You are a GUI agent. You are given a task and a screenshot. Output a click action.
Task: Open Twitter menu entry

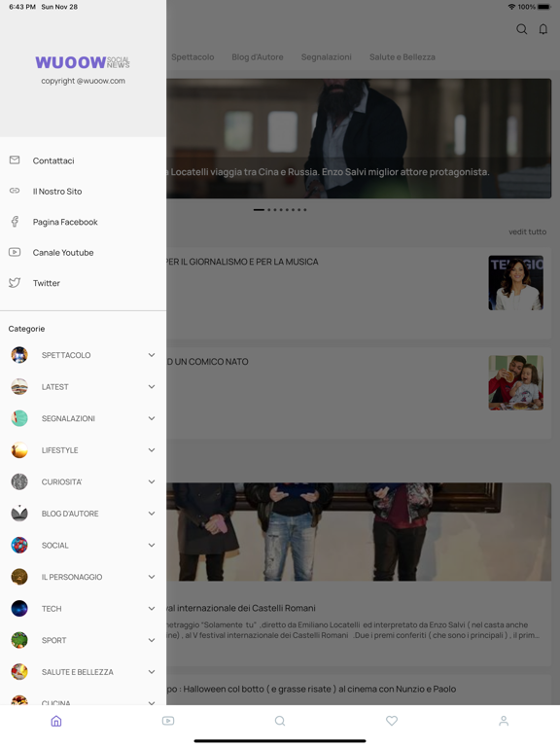(x=83, y=282)
